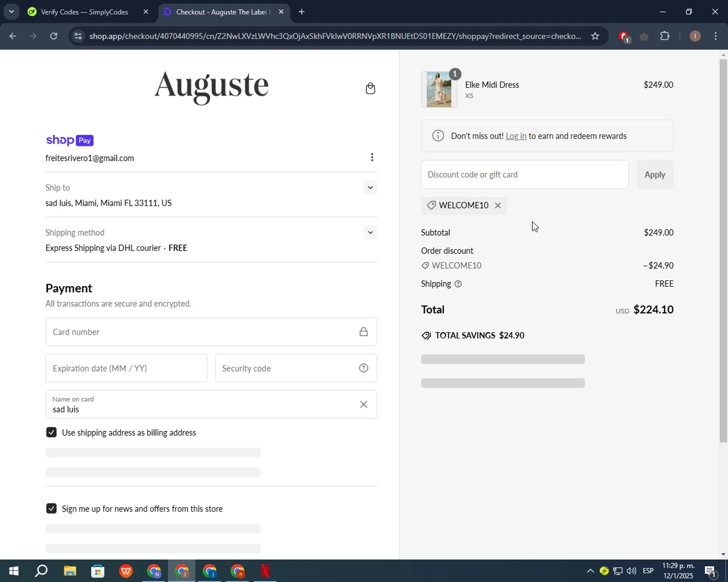
Task: Open the Chrome three-dot menu
Action: point(716,36)
